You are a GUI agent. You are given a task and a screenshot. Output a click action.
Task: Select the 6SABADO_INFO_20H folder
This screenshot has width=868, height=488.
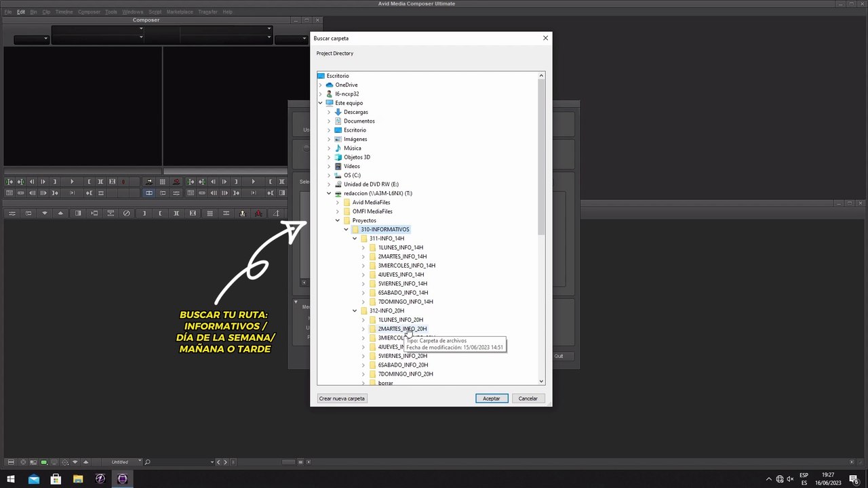(x=403, y=365)
